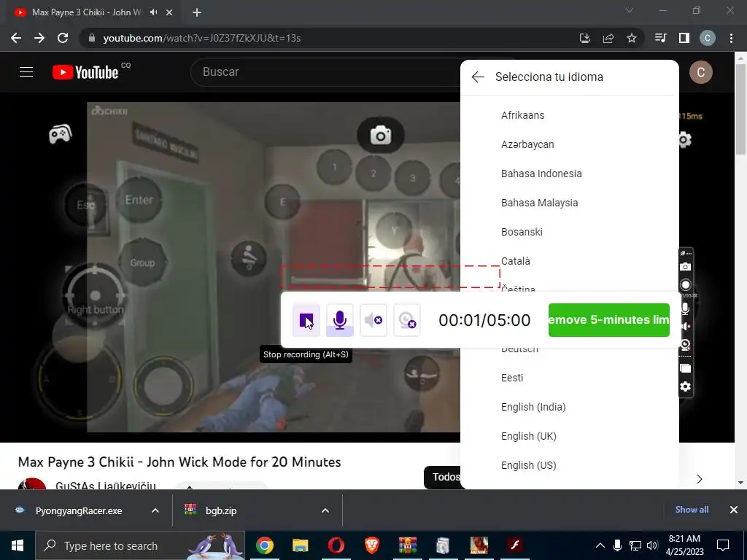Take a screenshot from the side recorder toolbar
Screen dimensions: 747x560
pos(685,267)
